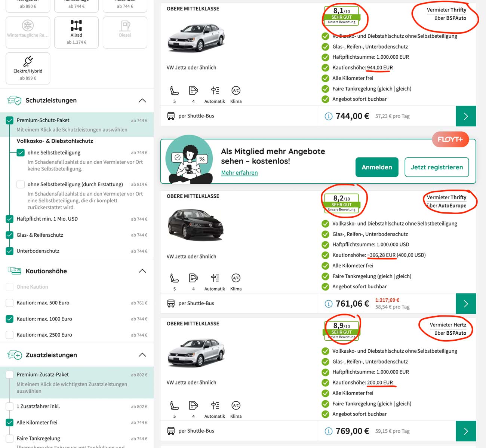Screen dimensions: 486x448
Task: Uncheck Unterbodenschutz checkbox
Action: [x=10, y=251]
